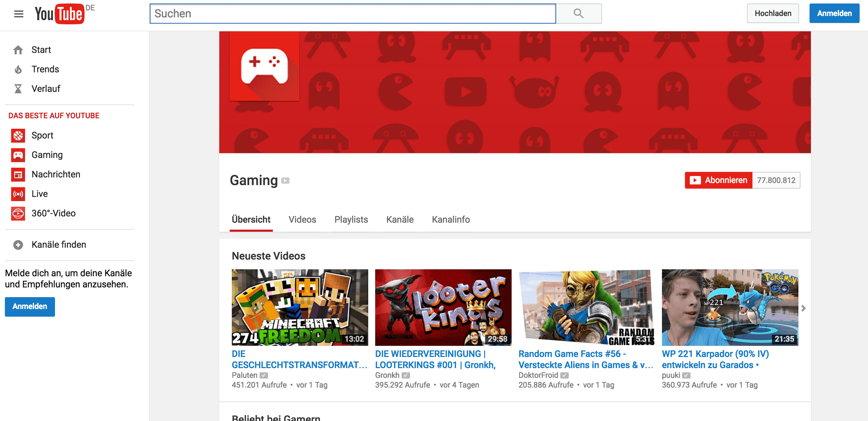Open the Nachrichten link

click(56, 175)
